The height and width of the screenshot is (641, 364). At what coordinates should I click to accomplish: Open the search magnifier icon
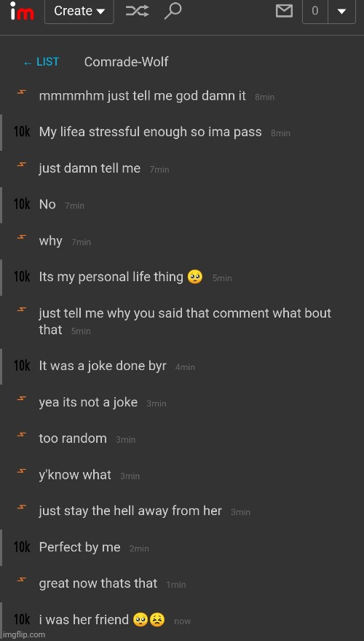point(173,11)
